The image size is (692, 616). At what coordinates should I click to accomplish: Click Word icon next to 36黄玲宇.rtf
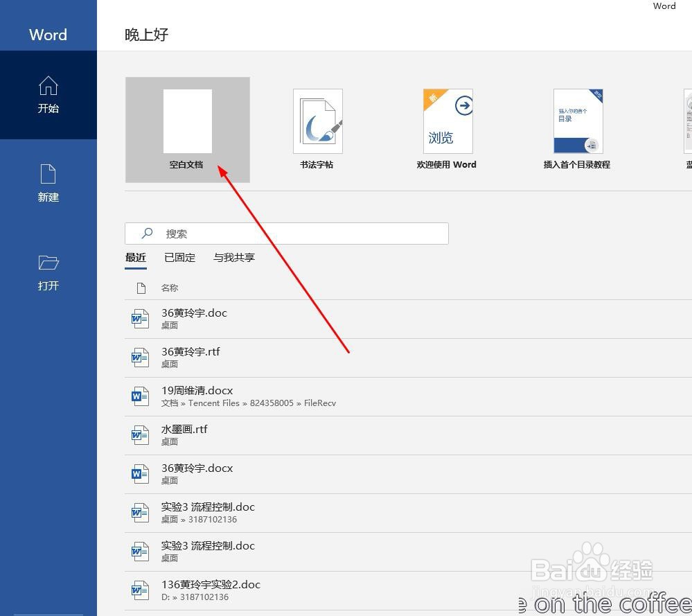pos(141,358)
